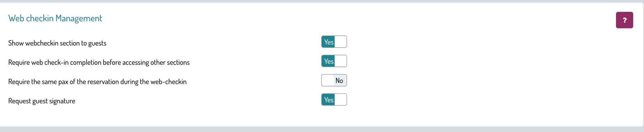Image resolution: width=644 pixels, height=132 pixels.
Task: Click the 'Require web check-in completion' label text
Action: click(x=99, y=63)
